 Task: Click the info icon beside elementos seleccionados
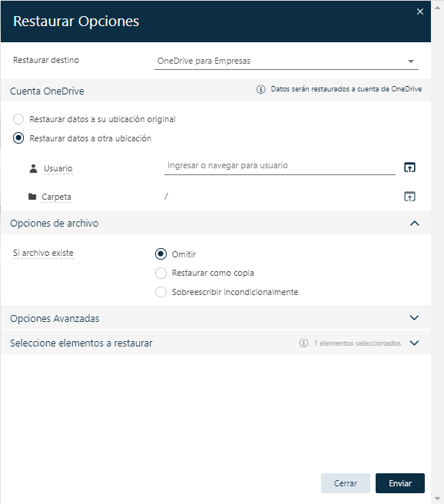point(303,343)
